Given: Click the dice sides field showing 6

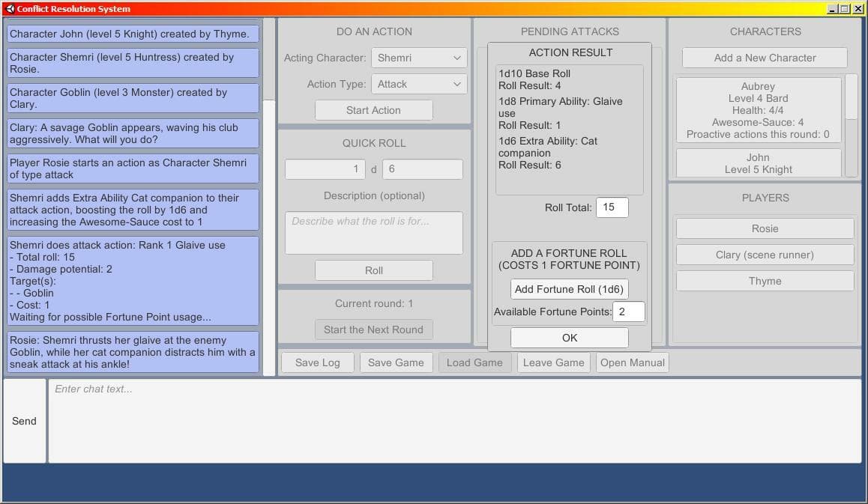Looking at the screenshot, I should [x=422, y=169].
